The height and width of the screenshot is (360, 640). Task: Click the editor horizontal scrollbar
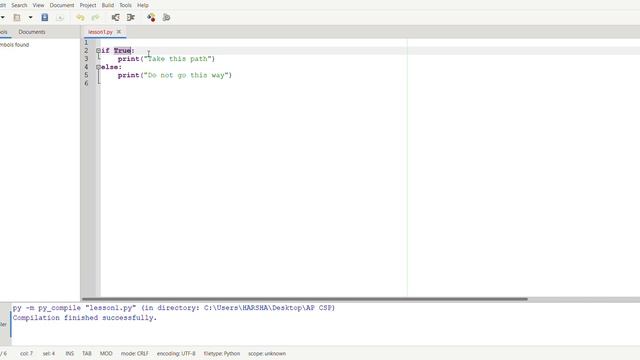click(x=304, y=299)
